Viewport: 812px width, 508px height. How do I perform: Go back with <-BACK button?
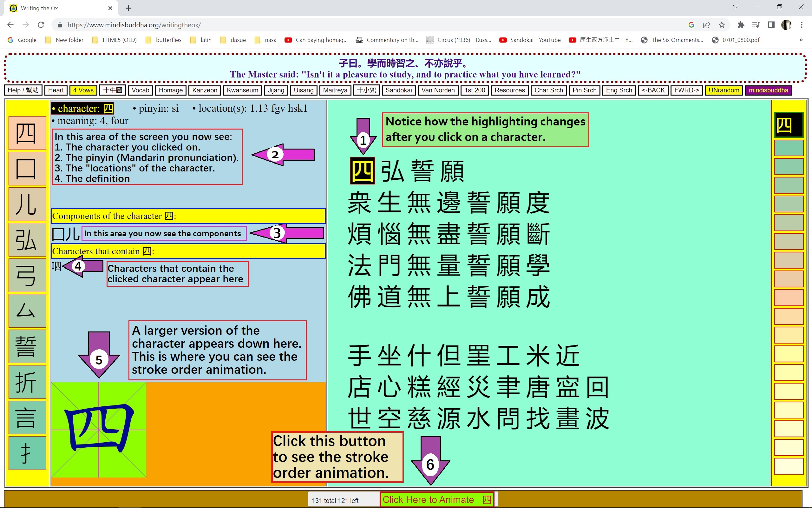[653, 90]
